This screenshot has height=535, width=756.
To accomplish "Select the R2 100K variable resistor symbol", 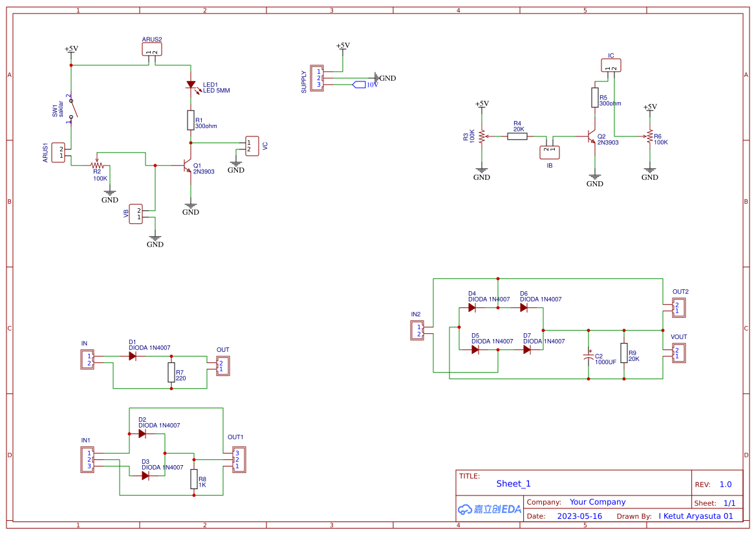I will (98, 166).
